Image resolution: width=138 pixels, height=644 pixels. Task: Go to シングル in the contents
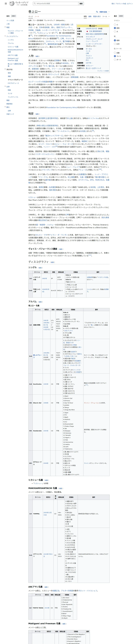click(x=11, y=40)
